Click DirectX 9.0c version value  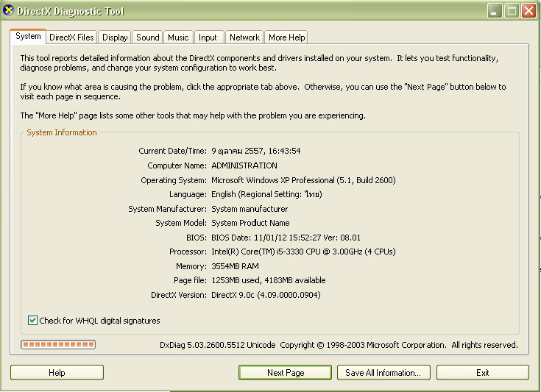[x=266, y=295]
